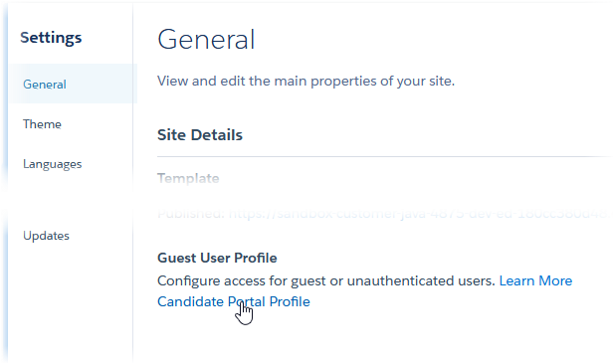Click the Guest User Profile heading
614x364 pixels.
tap(217, 258)
